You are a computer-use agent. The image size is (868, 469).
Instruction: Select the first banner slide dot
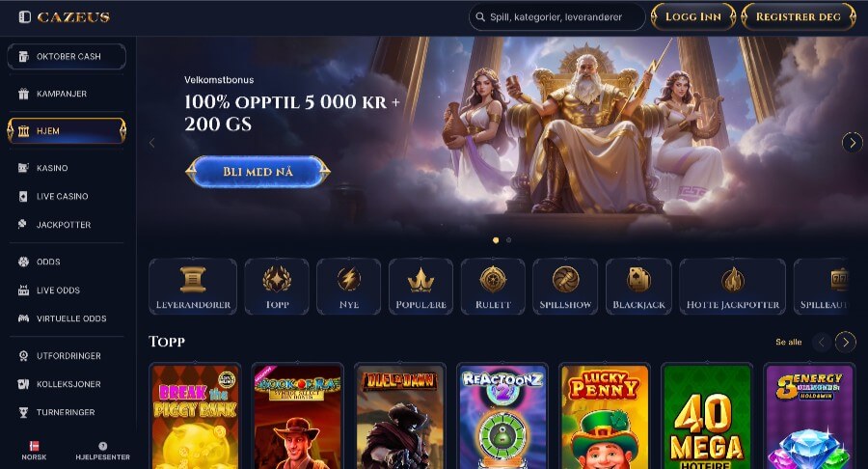point(496,240)
